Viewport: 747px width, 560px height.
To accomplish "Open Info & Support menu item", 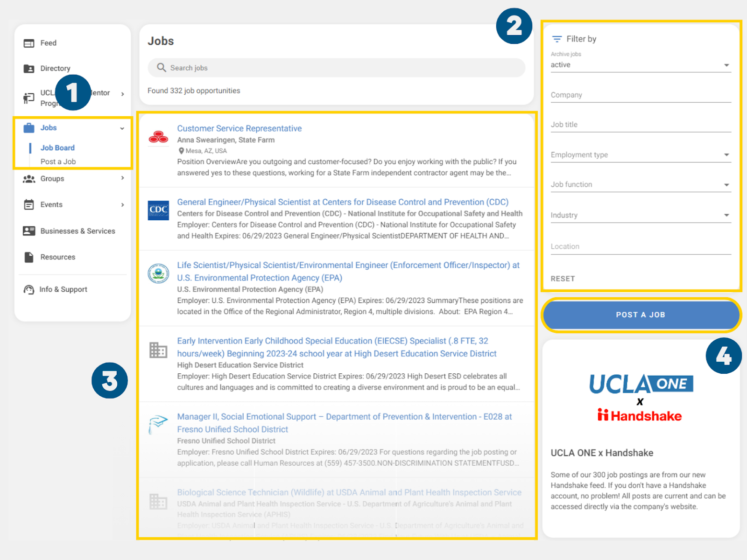I will [x=63, y=289].
